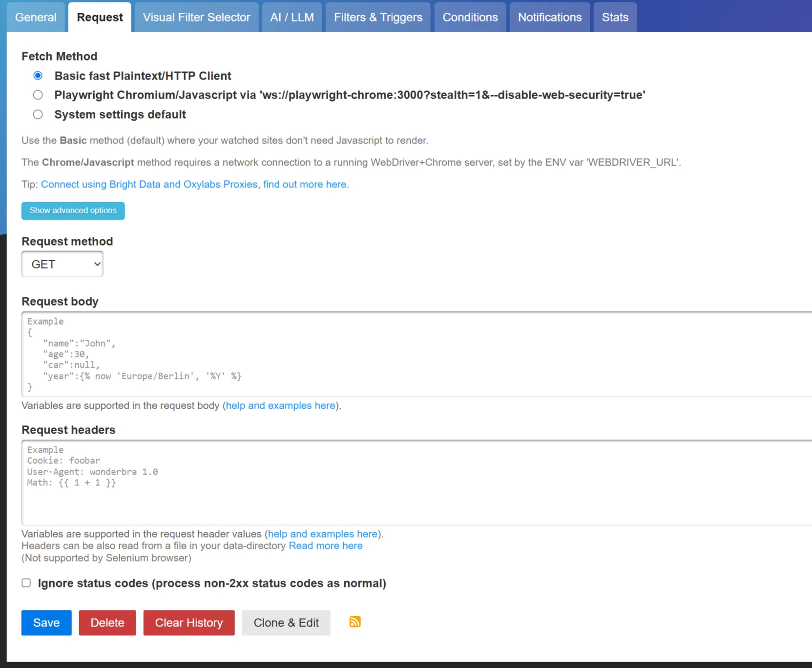Focus the Request body text area
This screenshot has height=668, width=812.
click(416, 354)
